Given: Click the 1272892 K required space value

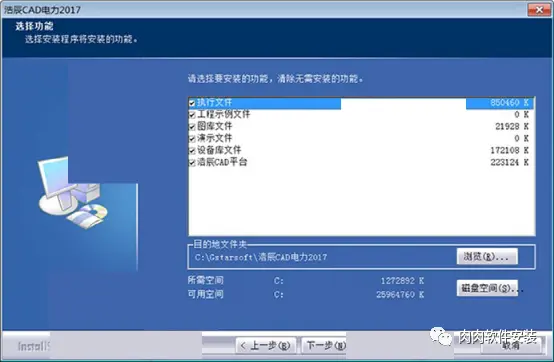Looking at the screenshot, I should 402,281.
